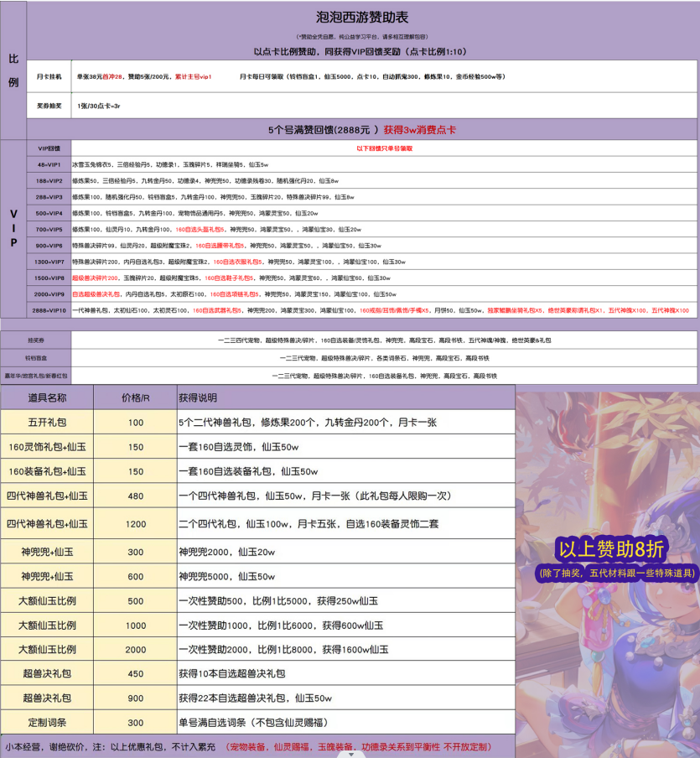This screenshot has height=758, width=700.
Task: Click description 获得10本自选超兽决礼包
Action: click(232, 674)
